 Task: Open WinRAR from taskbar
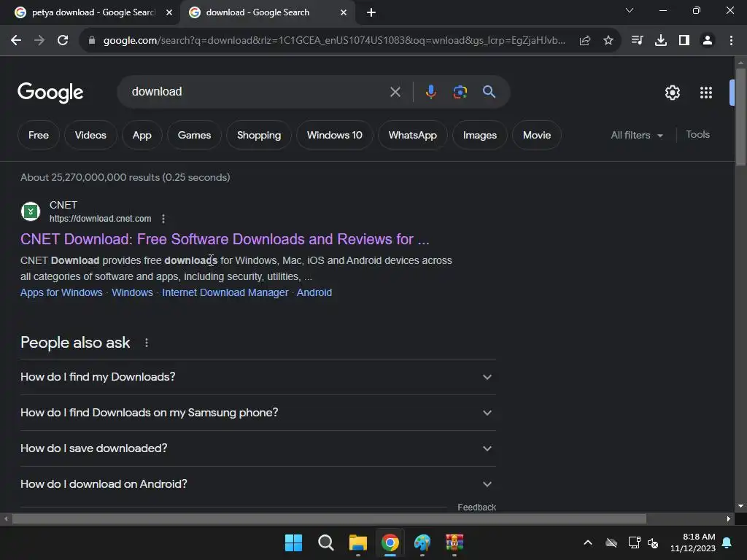click(x=454, y=542)
